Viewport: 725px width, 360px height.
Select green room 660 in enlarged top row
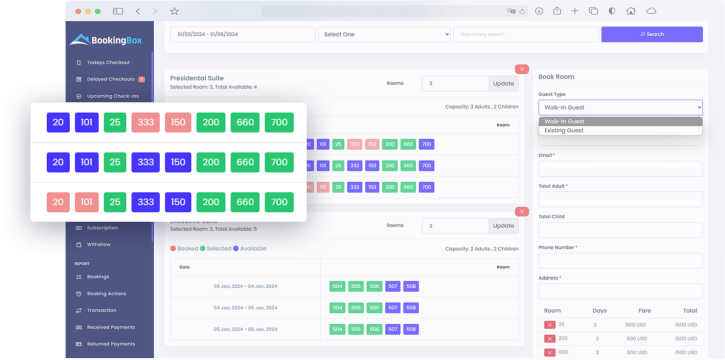(245, 122)
